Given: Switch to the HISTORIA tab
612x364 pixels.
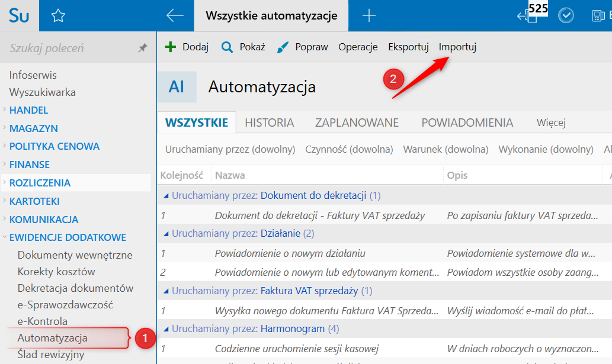Looking at the screenshot, I should click(x=270, y=123).
